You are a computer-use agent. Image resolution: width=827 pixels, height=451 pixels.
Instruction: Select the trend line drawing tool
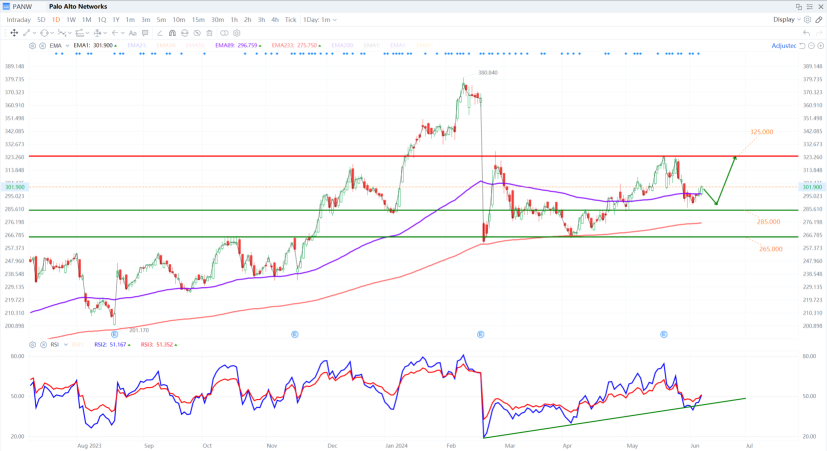26,33
